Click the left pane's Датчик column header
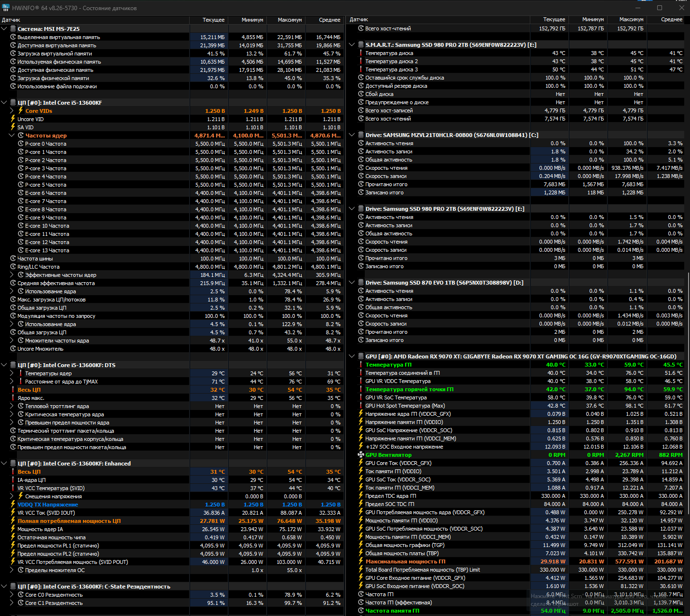 point(95,20)
